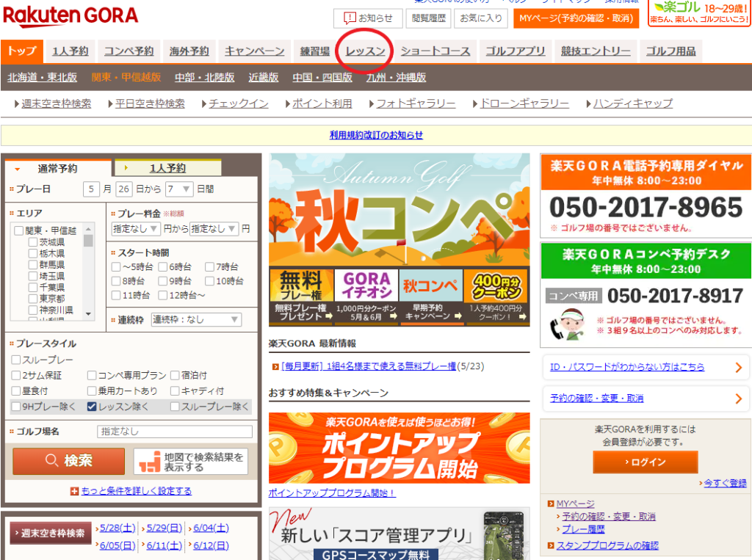
Task: Click the 閲覧履歴 button
Action: coord(428,18)
